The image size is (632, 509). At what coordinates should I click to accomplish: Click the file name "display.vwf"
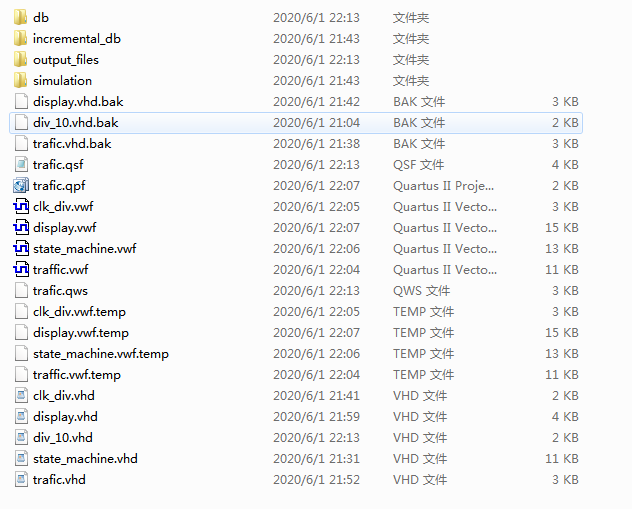tap(64, 228)
